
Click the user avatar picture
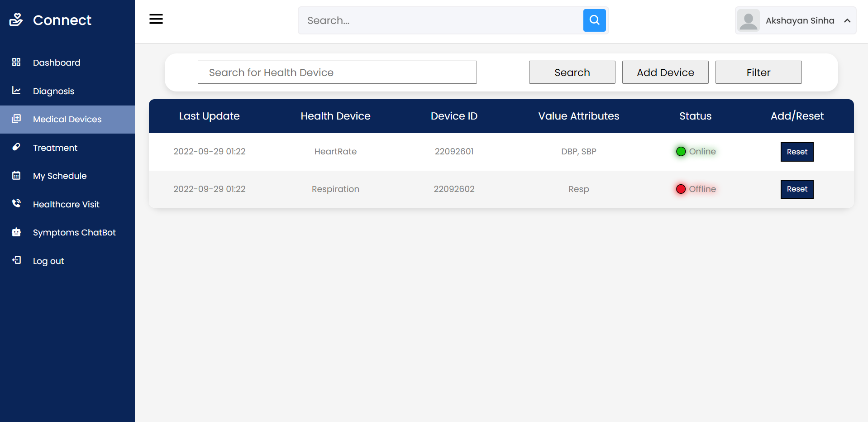[x=748, y=20]
